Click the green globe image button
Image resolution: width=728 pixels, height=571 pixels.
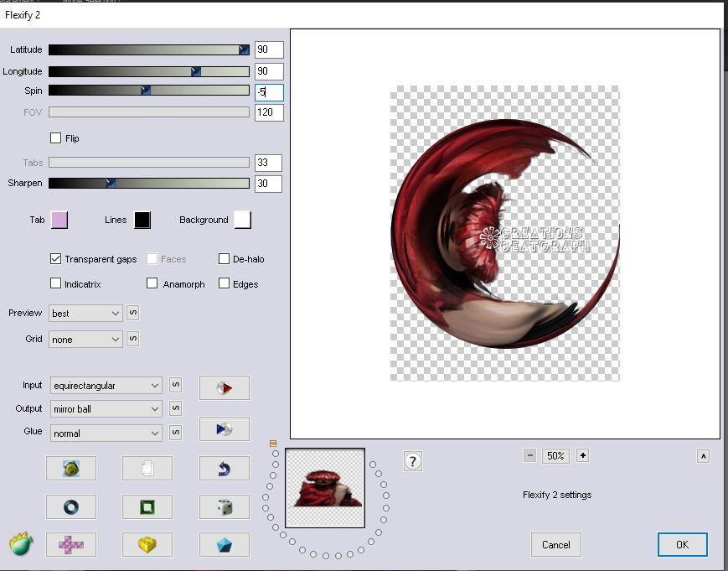coord(71,468)
